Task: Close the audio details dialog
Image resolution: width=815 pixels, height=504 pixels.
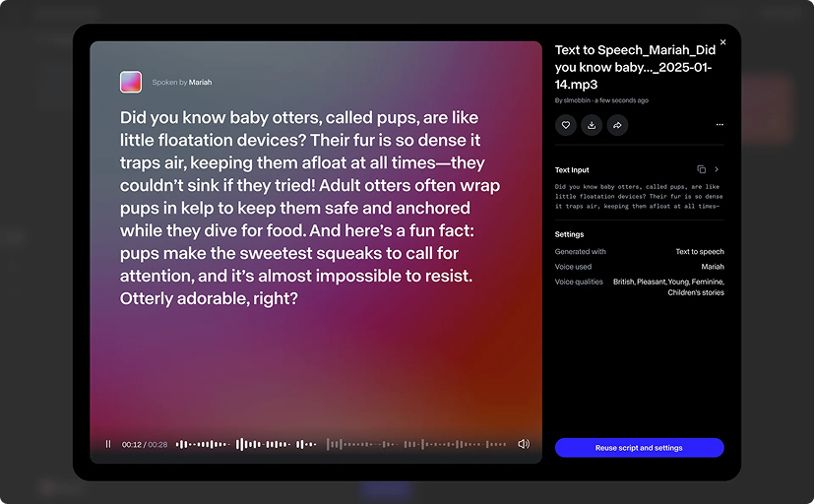Action: click(x=723, y=42)
